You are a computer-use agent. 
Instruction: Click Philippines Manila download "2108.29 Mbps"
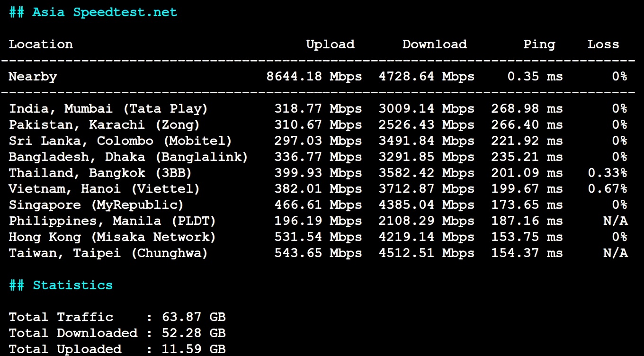click(x=427, y=222)
